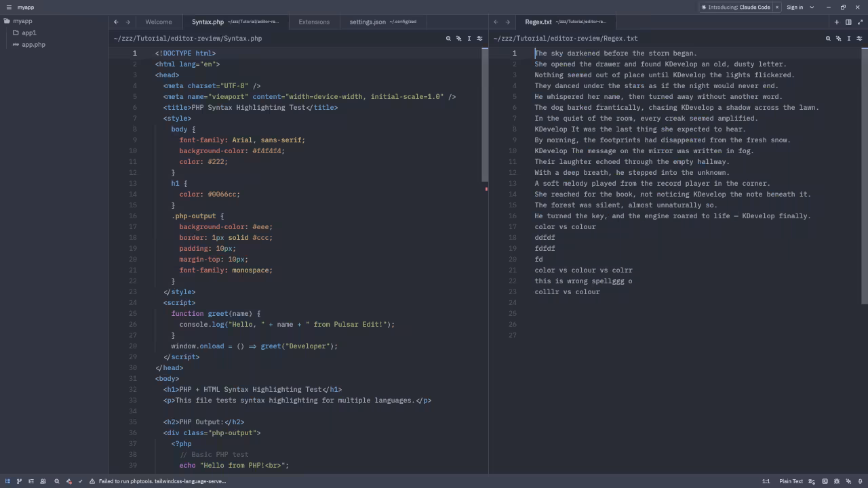Click the Syntax.php editor vertical scrollbar
The width and height of the screenshot is (868, 488).
[x=485, y=115]
